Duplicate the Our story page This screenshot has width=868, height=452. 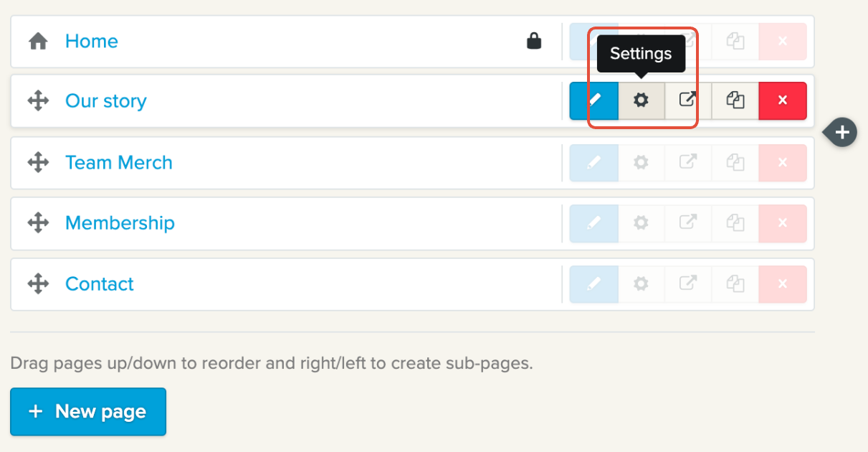(735, 101)
